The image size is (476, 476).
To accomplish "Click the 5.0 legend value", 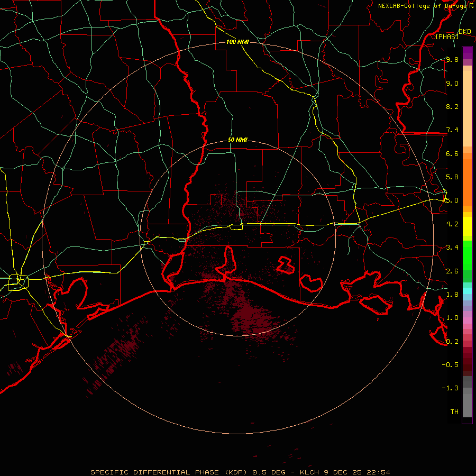I will [452, 200].
